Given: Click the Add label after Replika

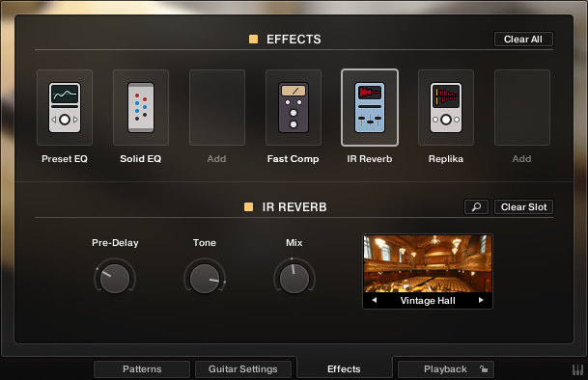Looking at the screenshot, I should [x=521, y=159].
